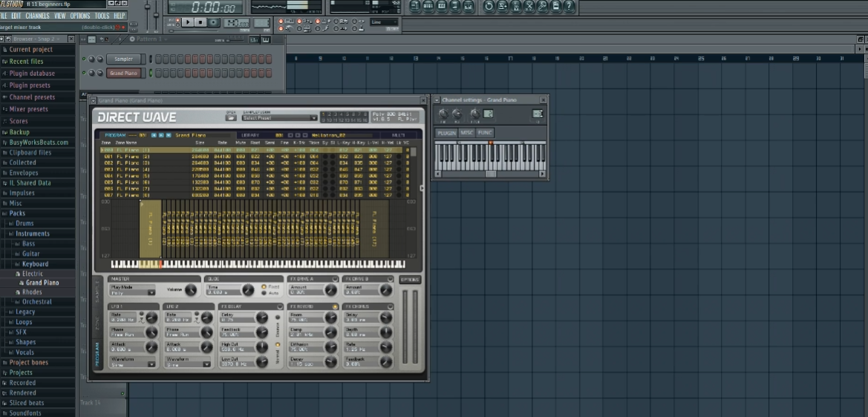Select zone row FL Piano [2]
The image size is (868, 417).
pyautogui.click(x=256, y=156)
